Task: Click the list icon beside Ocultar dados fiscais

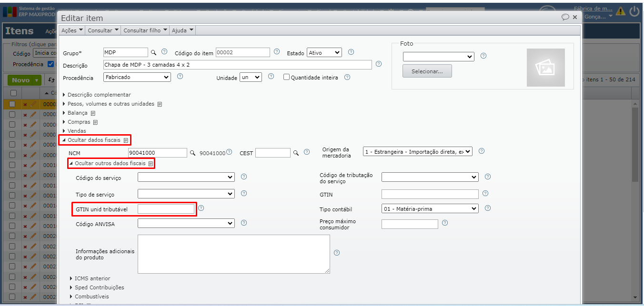Action: point(125,140)
